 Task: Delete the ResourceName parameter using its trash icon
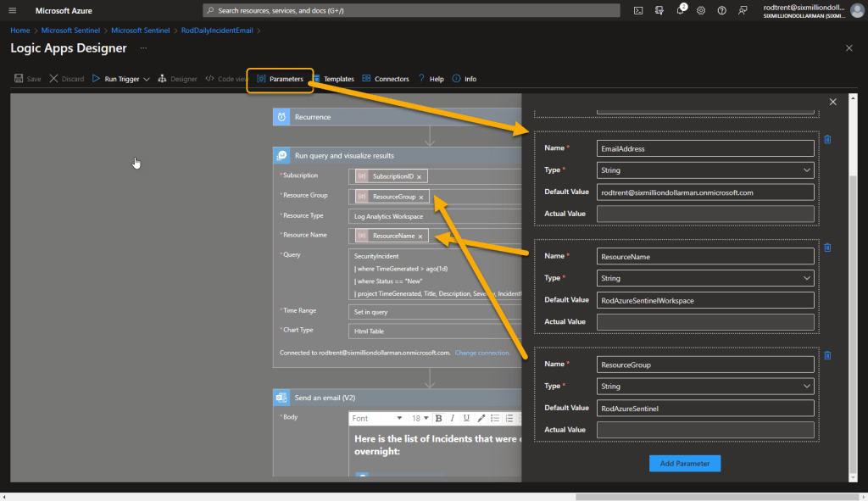(x=827, y=248)
